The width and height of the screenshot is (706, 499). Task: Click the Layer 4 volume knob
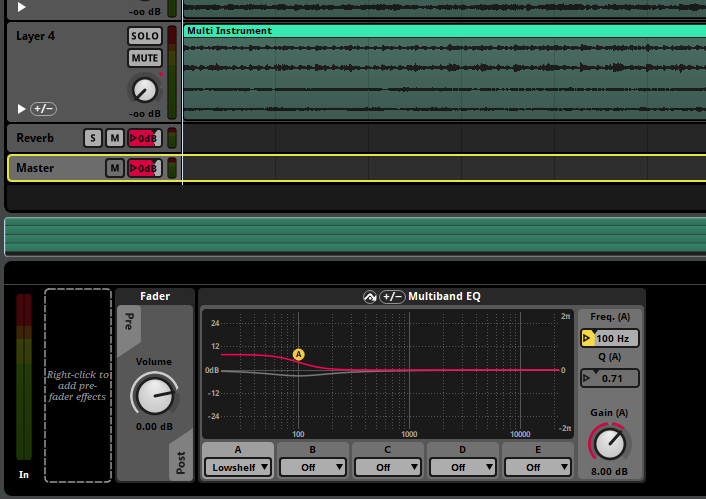144,91
